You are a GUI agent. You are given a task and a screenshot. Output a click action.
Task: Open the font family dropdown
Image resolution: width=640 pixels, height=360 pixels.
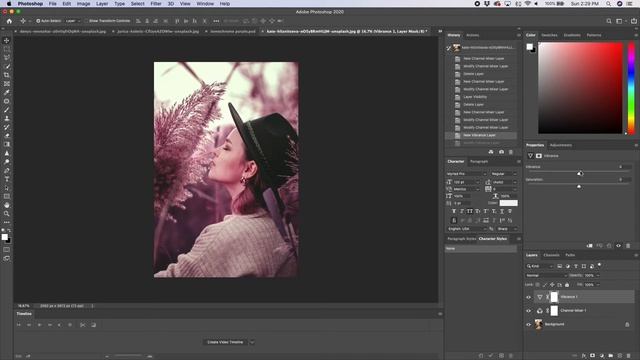click(466, 174)
